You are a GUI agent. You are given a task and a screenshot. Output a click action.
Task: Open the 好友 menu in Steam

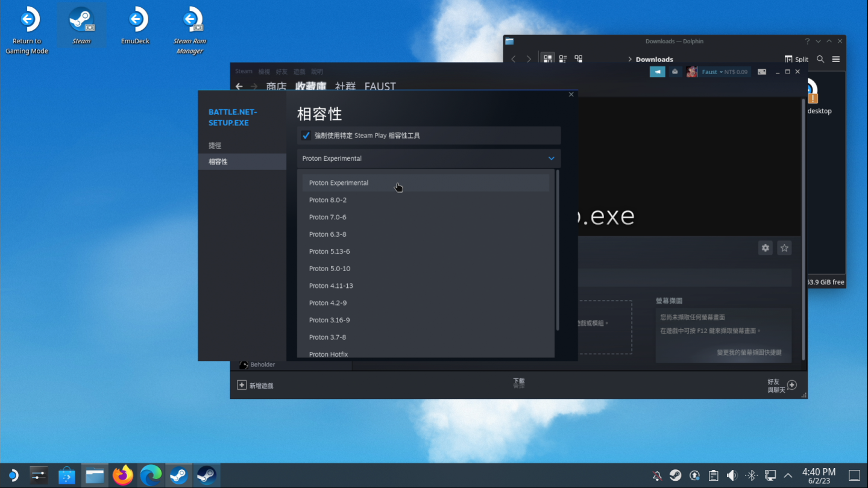[x=282, y=71]
